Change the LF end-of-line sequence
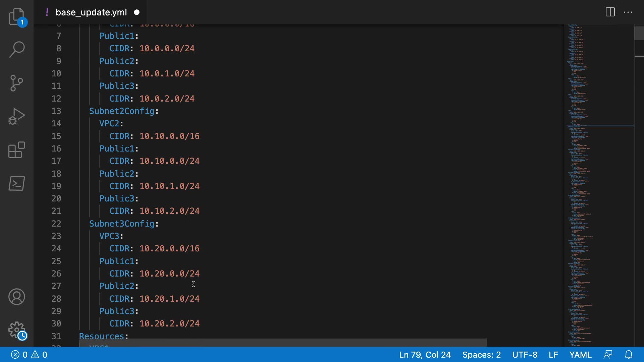The width and height of the screenshot is (644, 362). (x=553, y=355)
